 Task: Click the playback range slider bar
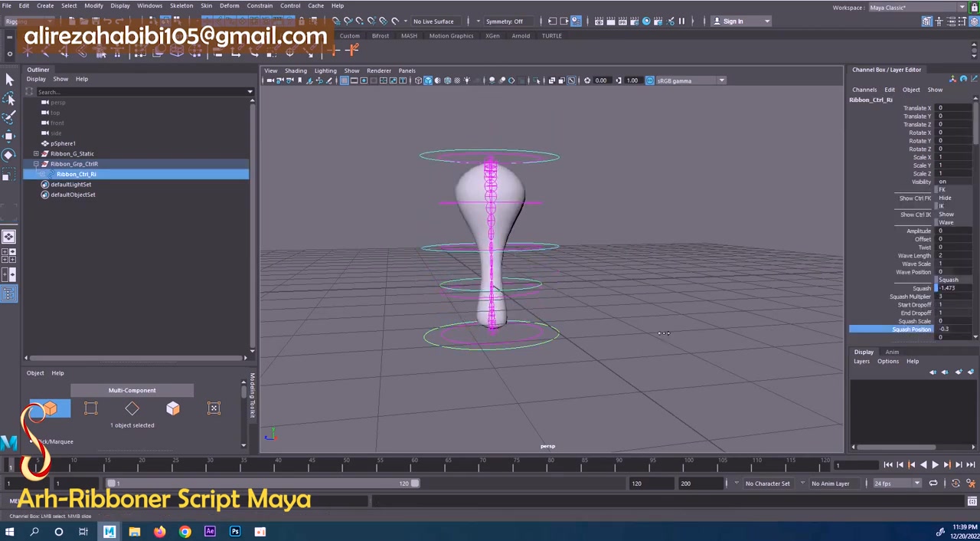(264, 484)
